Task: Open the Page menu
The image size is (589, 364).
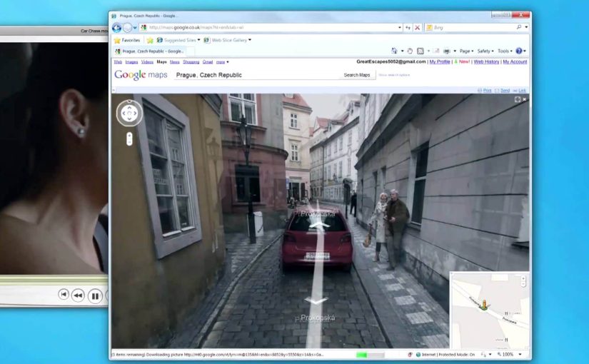Action: 466,51
